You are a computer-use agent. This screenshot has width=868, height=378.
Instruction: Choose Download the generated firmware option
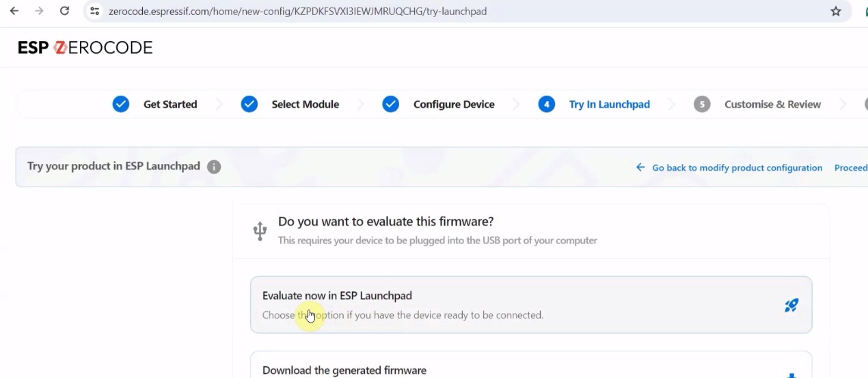pyautogui.click(x=344, y=370)
